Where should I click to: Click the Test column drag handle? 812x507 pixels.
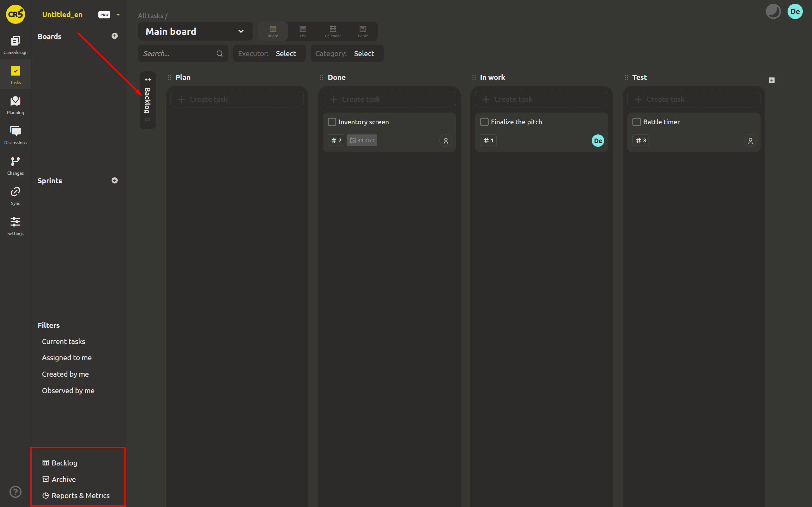tap(626, 77)
